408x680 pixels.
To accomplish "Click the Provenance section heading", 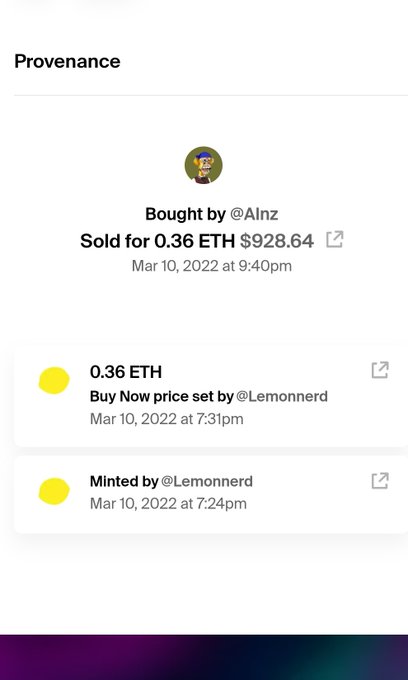I will 67,61.
